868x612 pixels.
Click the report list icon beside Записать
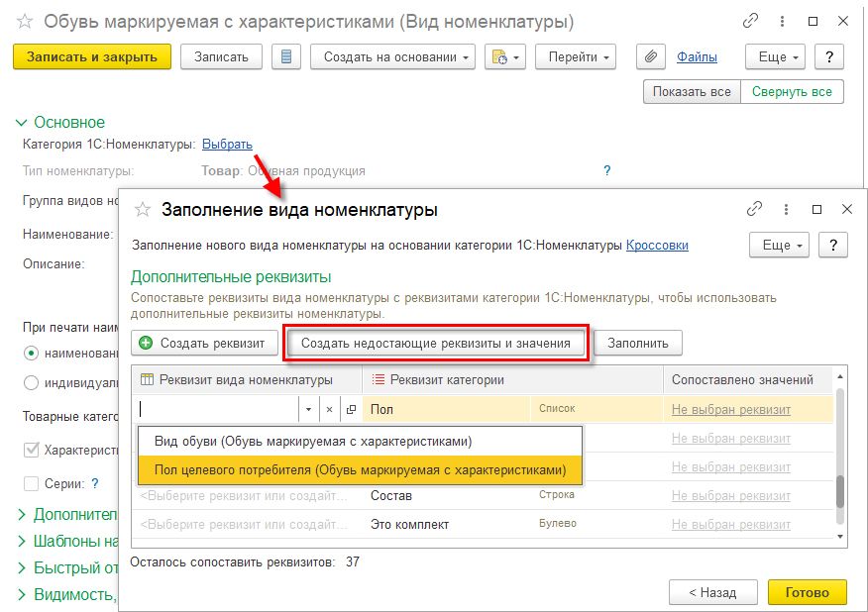coord(286,57)
